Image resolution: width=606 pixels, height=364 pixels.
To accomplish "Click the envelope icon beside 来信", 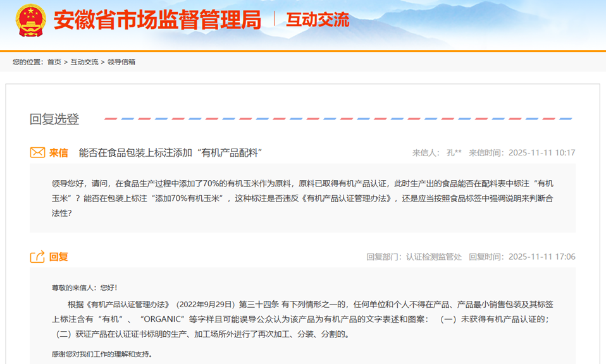I will (37, 152).
